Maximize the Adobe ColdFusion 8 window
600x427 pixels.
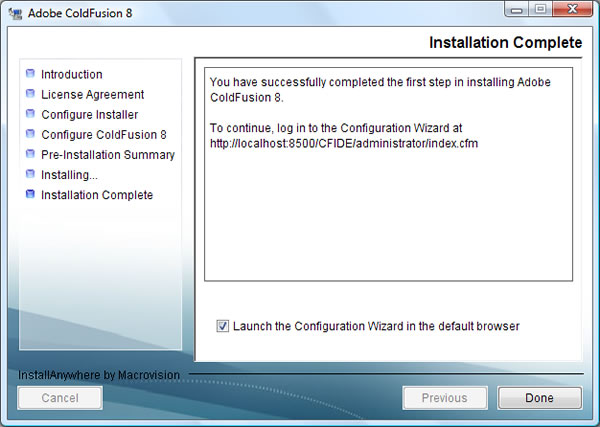(x=540, y=9)
